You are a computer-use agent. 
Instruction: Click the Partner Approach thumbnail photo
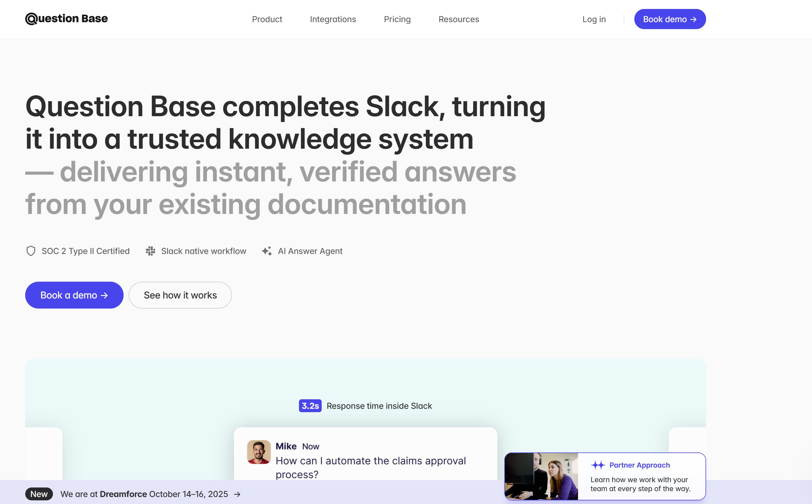pyautogui.click(x=541, y=476)
